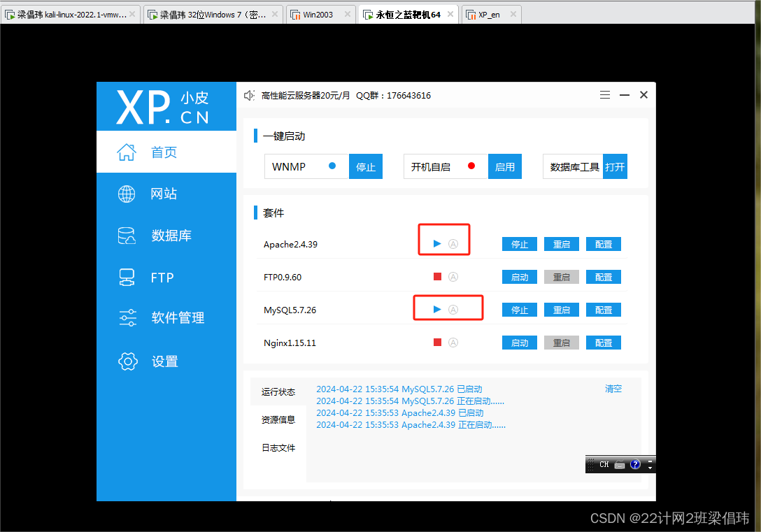761x532 pixels.
Task: Open 软件管理 software management
Action: pos(166,317)
